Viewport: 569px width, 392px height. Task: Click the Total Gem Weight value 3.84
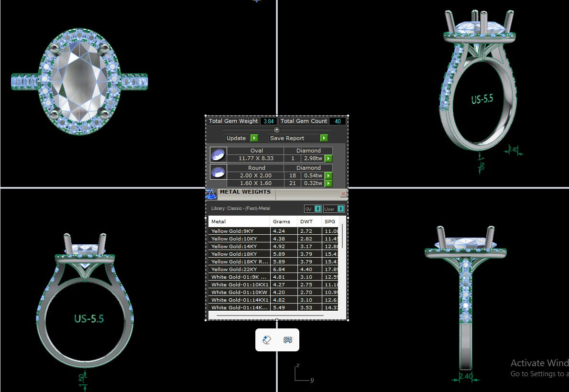click(x=269, y=121)
